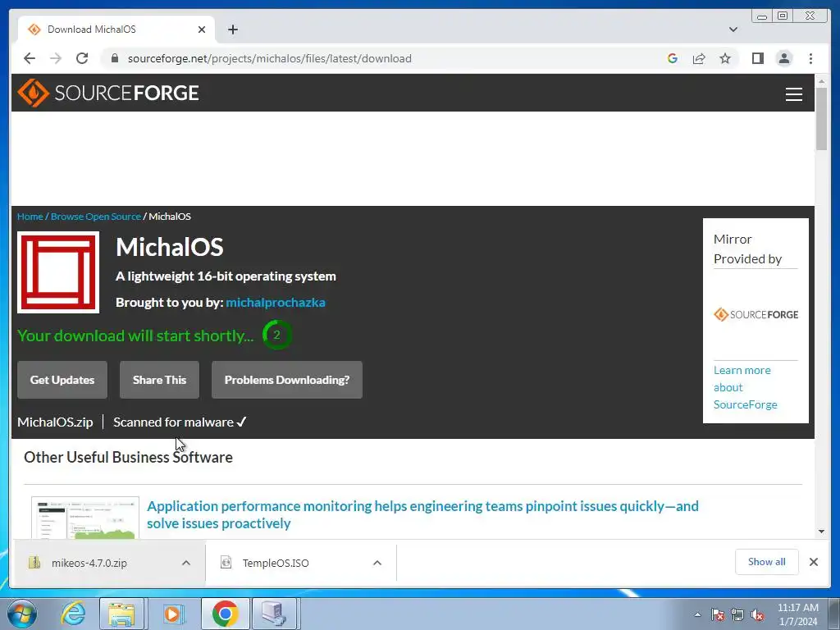Open the tab search dropdown arrow
Screen dimensions: 840x630
tap(733, 30)
